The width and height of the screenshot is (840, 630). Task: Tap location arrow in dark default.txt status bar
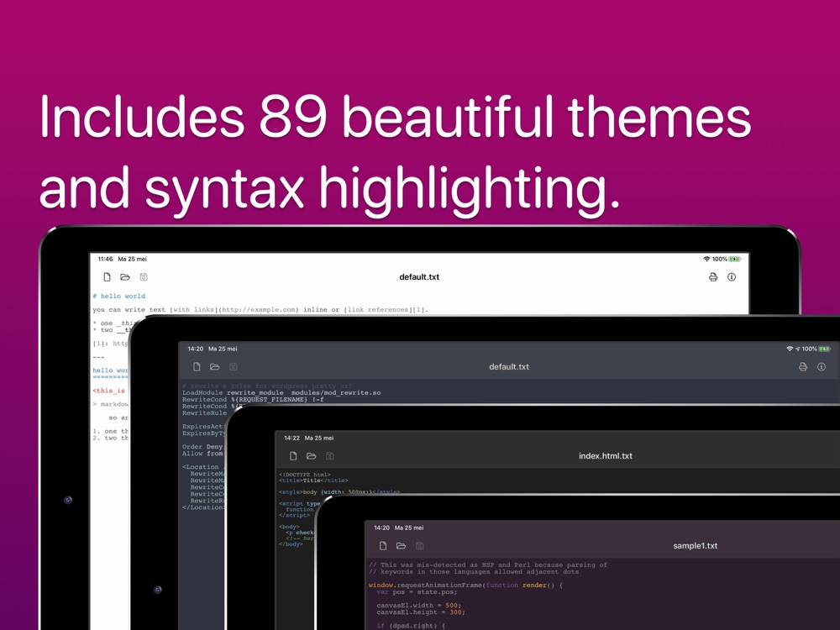point(798,349)
